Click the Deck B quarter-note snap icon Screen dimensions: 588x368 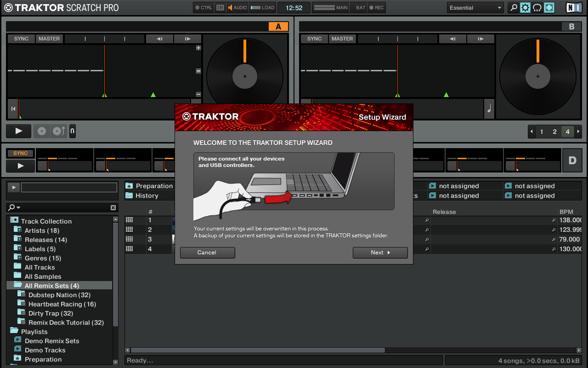pyautogui.click(x=489, y=109)
